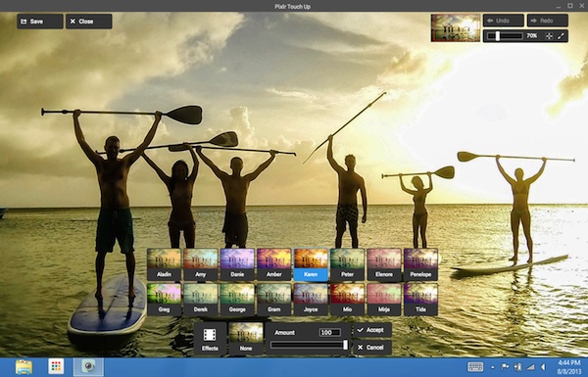
Task: Click the Save button
Action: [x=40, y=22]
